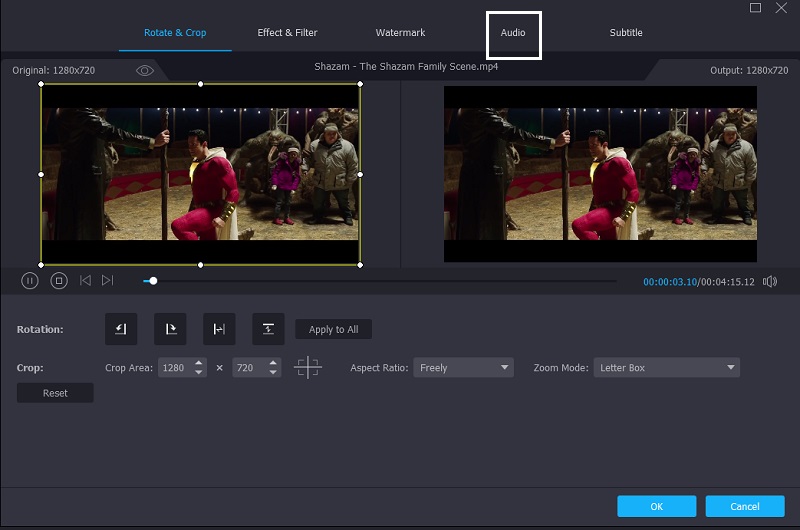This screenshot has height=530, width=800.
Task: Center the crop area with the crosshair icon
Action: click(308, 368)
